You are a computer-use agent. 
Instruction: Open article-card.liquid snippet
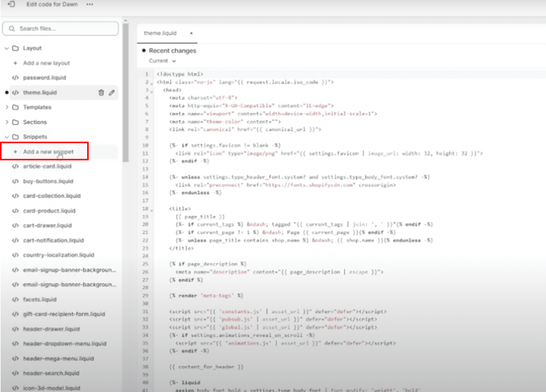[x=47, y=166]
